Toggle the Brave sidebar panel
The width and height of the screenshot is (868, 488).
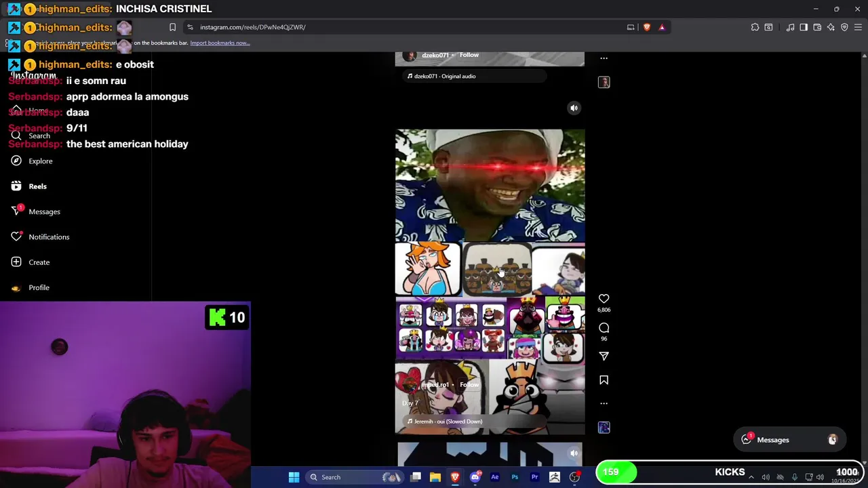tap(804, 27)
